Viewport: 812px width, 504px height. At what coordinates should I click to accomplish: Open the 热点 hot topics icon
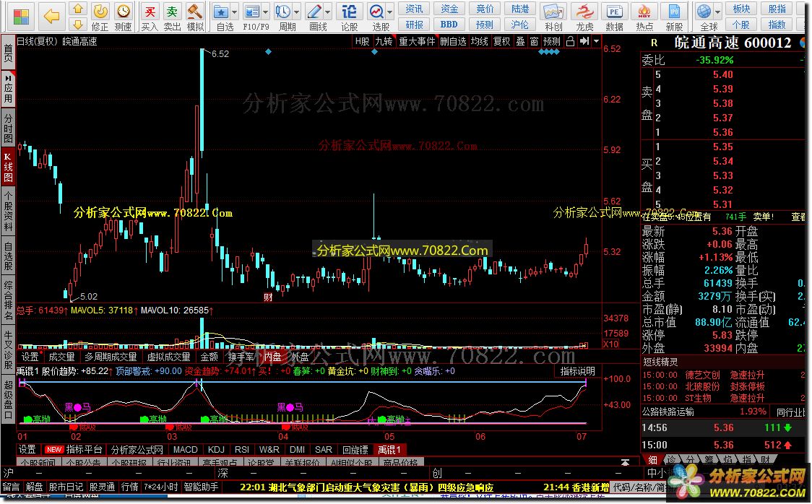pos(644,17)
